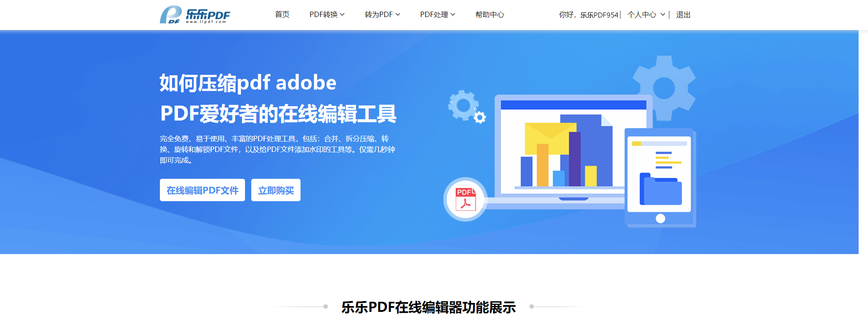Viewport: 868px width, 328px height.
Task: Click the 立即购买 button
Action: click(276, 190)
